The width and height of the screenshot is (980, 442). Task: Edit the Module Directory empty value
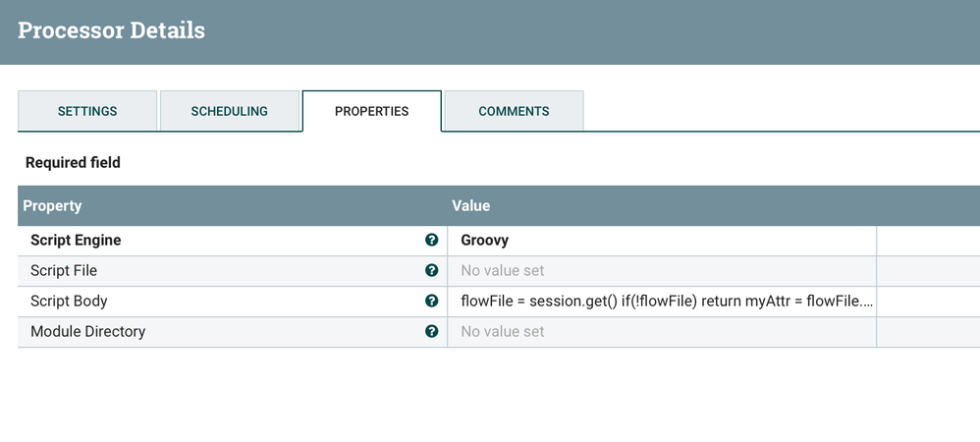[502, 331]
